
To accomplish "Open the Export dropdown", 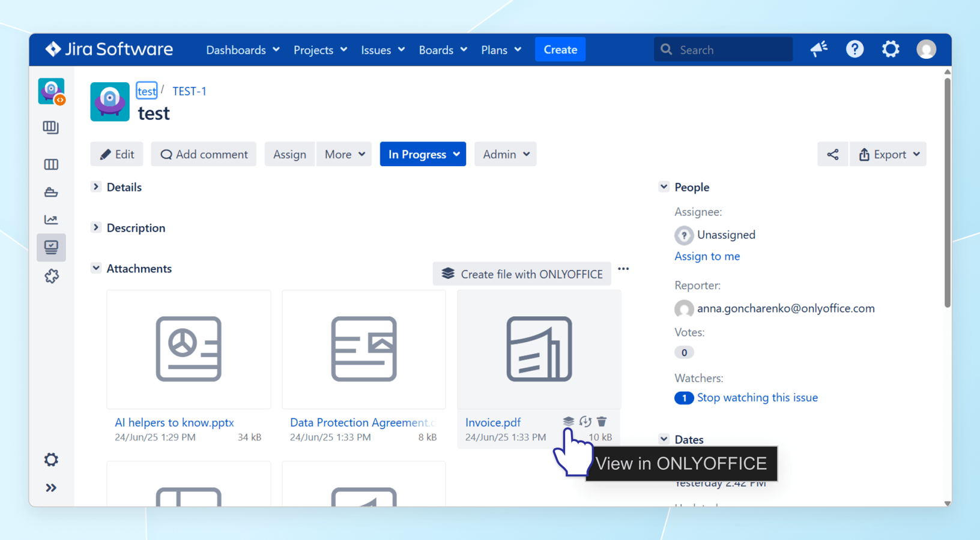I will click(x=888, y=154).
